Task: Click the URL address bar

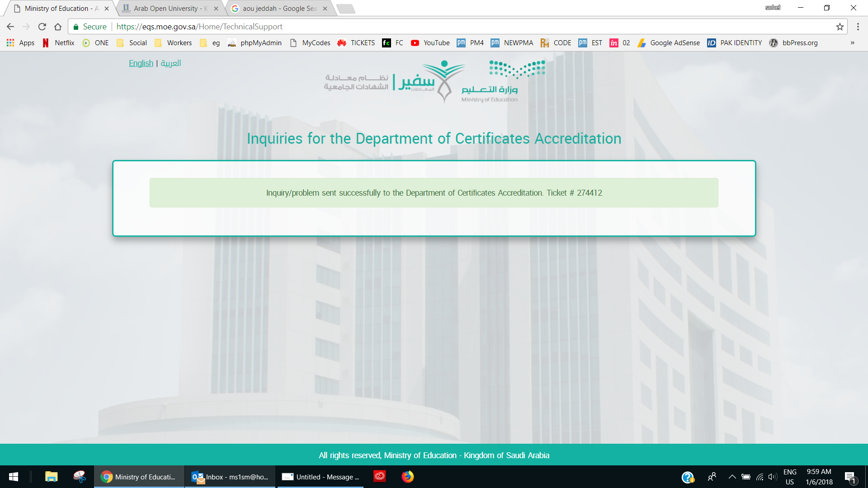Action: [x=452, y=27]
